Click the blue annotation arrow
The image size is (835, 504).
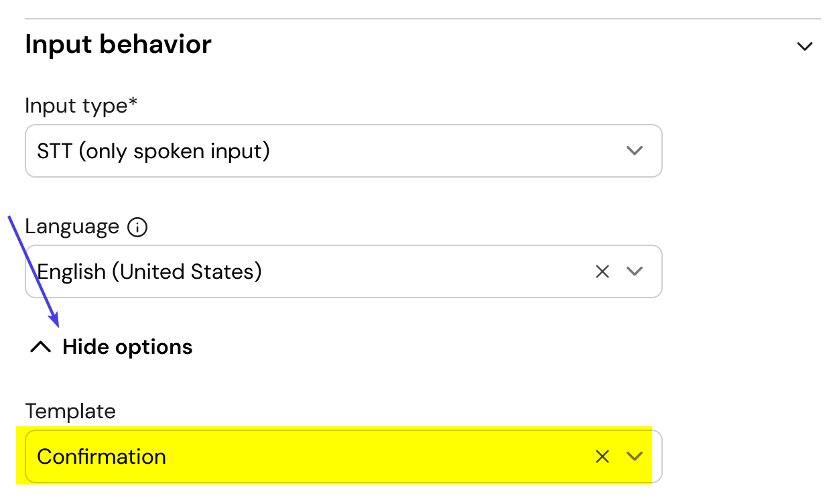pyautogui.click(x=34, y=270)
